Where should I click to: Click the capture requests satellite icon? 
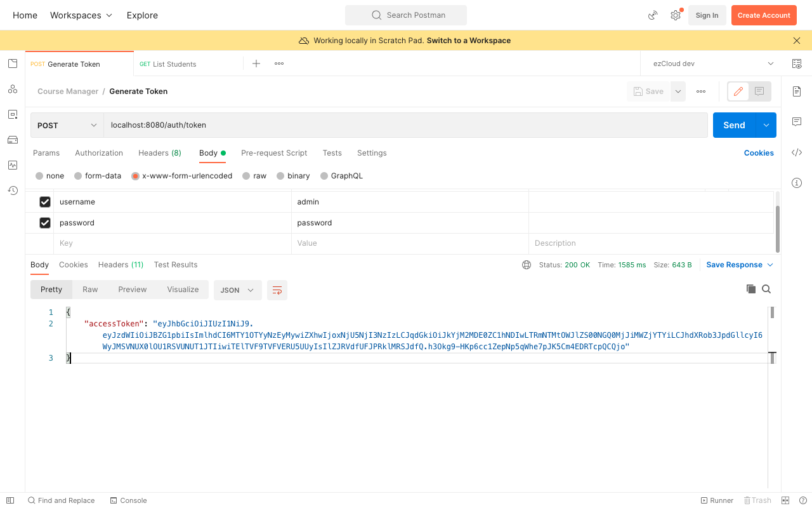[x=653, y=15]
